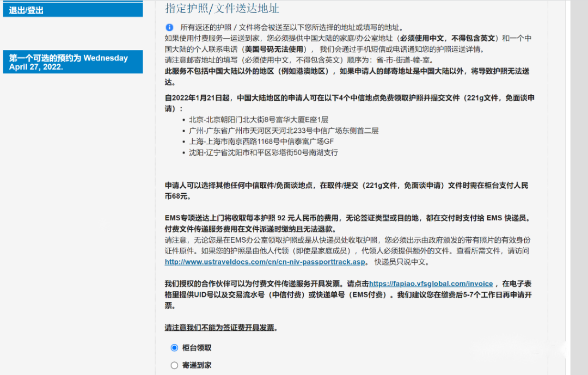The image size is (588, 375).
Task: Click the 人民币68元 counter fee paragraph
Action: tap(346, 190)
